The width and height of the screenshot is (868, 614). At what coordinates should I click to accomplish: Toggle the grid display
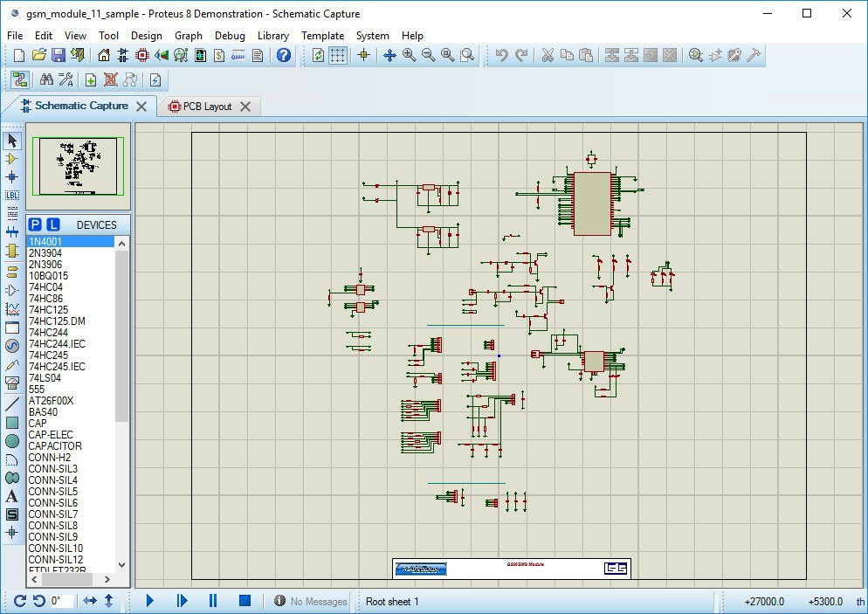coord(338,55)
